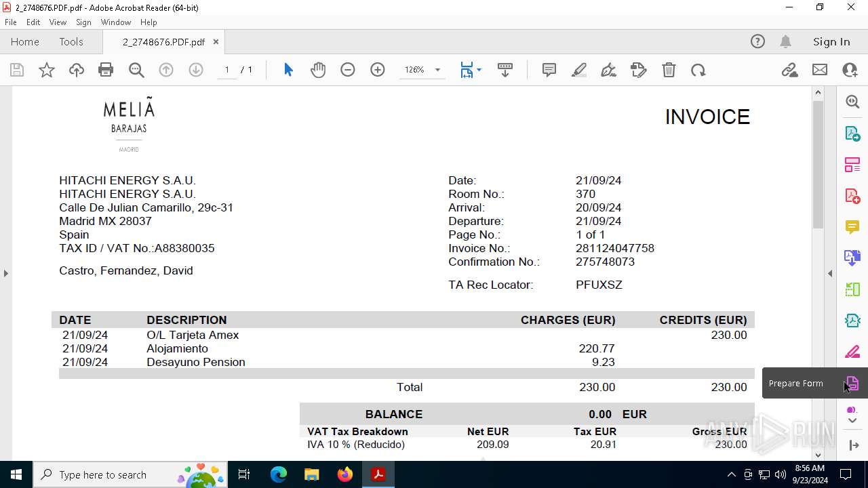Viewport: 868px width, 488px height.
Task: Rotate the page with the circular arrow icon
Action: [698, 70]
